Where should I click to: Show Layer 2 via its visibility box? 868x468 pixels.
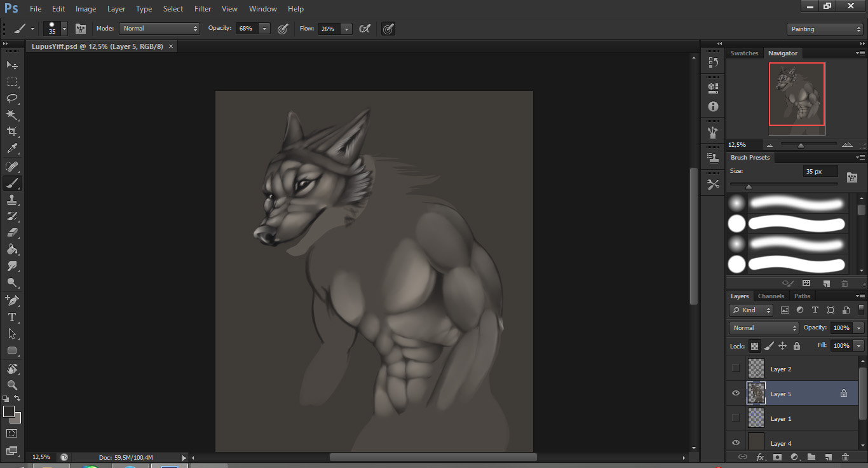click(x=736, y=368)
